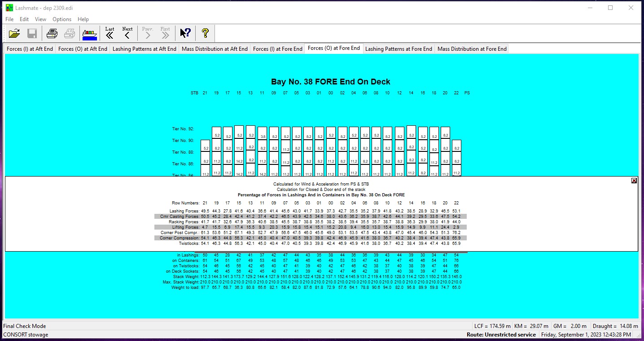644x341 pixels.
Task: Switch to Forces (I) at Aft End tab
Action: tap(30, 49)
